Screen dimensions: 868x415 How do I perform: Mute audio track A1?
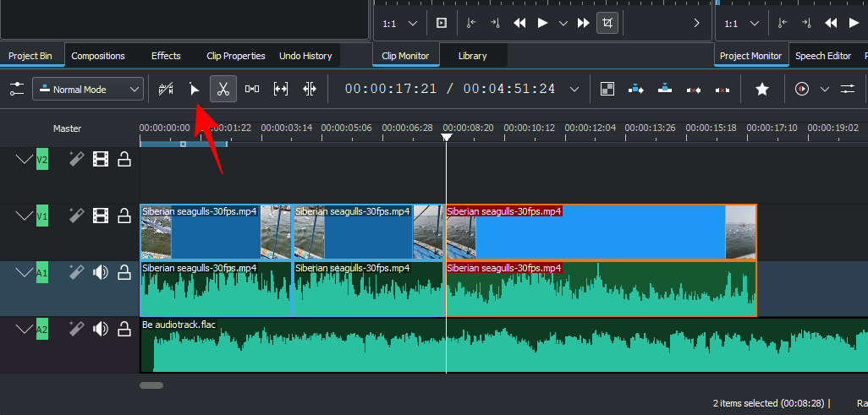tap(101, 272)
